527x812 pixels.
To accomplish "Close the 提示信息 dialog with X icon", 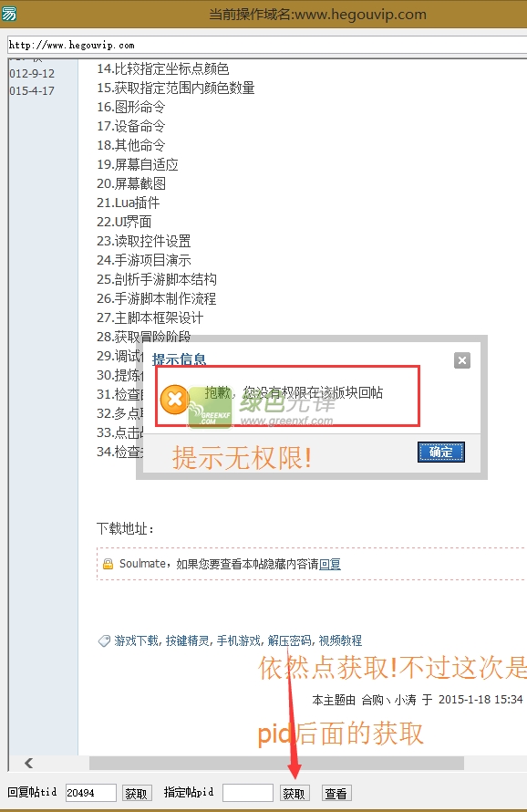I will click(461, 359).
